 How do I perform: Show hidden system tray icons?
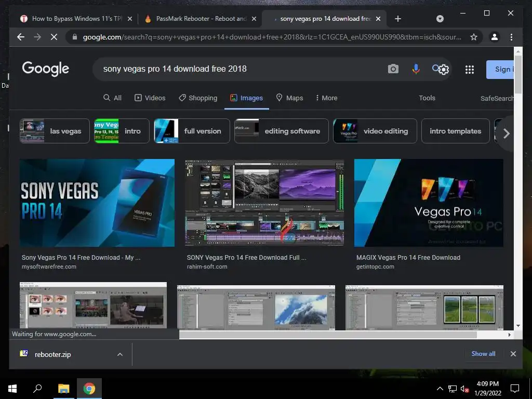[x=440, y=389]
